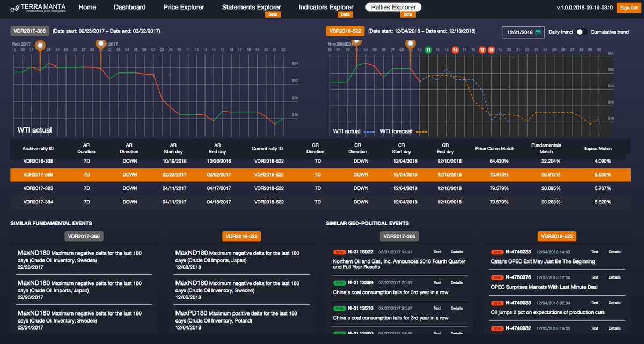Click the Text link for N-3118922
This screenshot has height=344, width=644.
click(436, 251)
